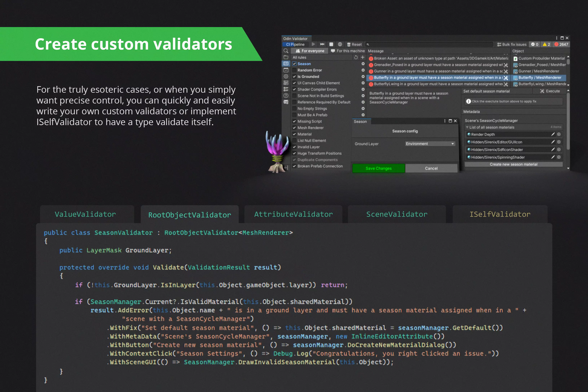Viewport: 588px width, 392px height.
Task: Select the ButterflyLwing error message row
Action: coord(438,84)
